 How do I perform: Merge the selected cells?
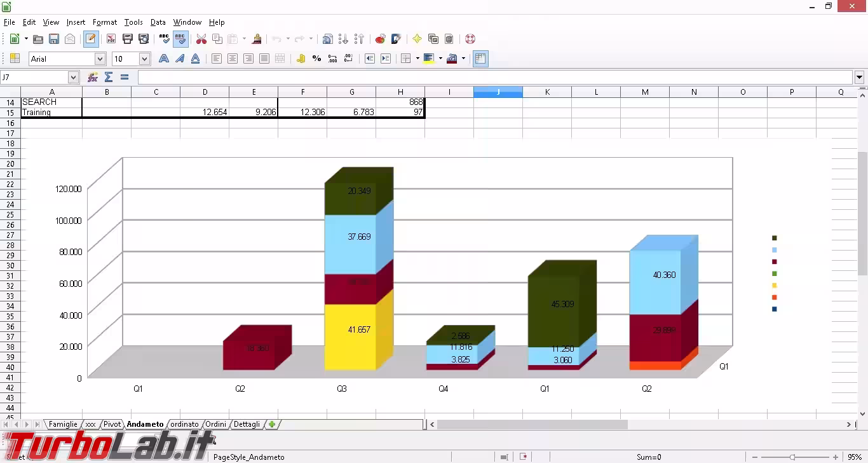(x=280, y=58)
